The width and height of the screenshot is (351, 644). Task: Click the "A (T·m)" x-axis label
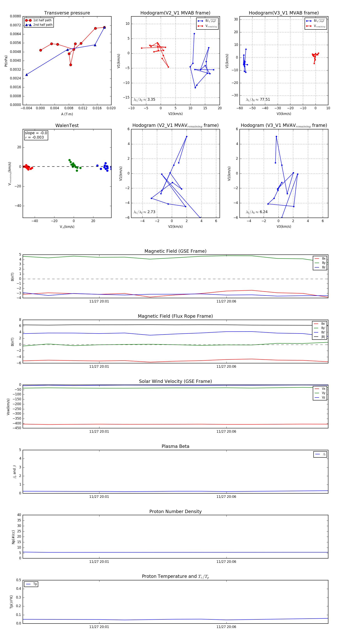67,114
